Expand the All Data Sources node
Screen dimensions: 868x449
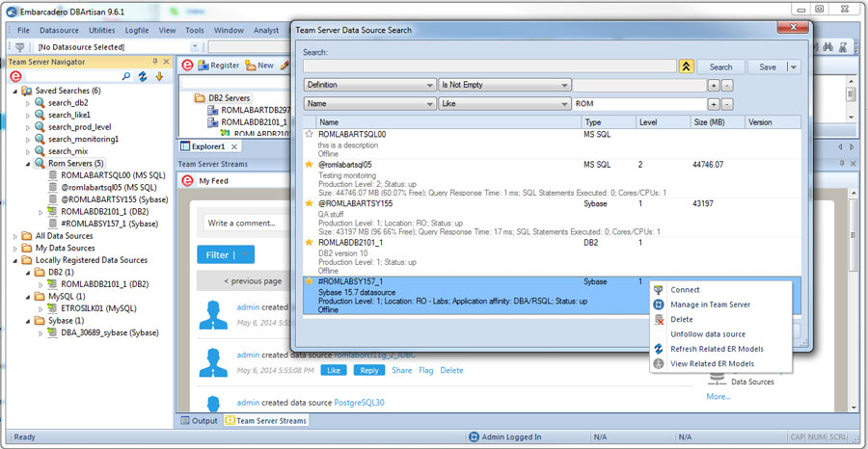(x=14, y=236)
